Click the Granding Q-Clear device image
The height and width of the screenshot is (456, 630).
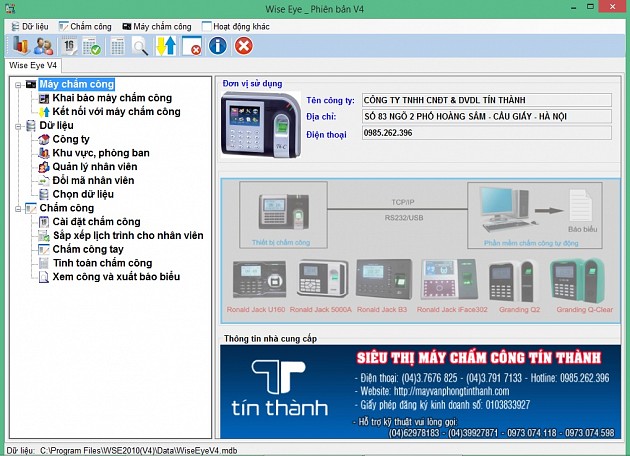pos(577,280)
